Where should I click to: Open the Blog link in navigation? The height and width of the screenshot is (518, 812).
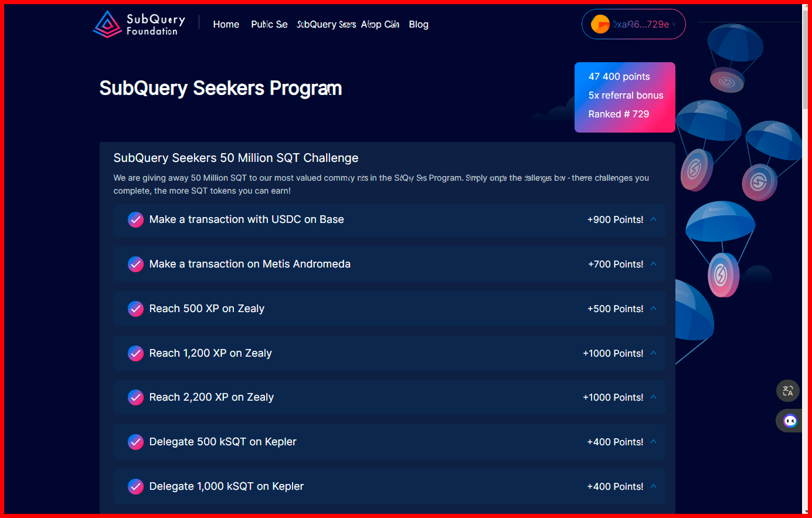point(419,24)
